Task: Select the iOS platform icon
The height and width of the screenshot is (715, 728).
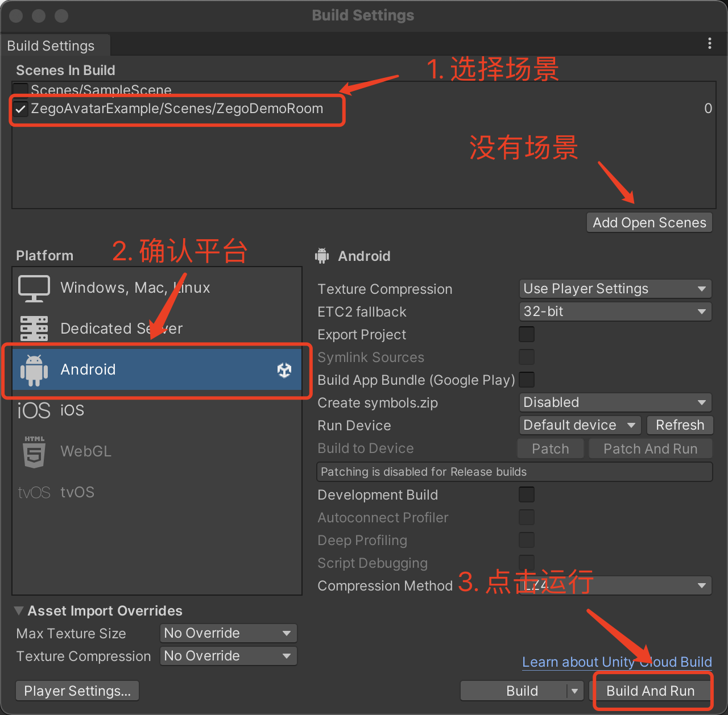Action: pyautogui.click(x=34, y=410)
